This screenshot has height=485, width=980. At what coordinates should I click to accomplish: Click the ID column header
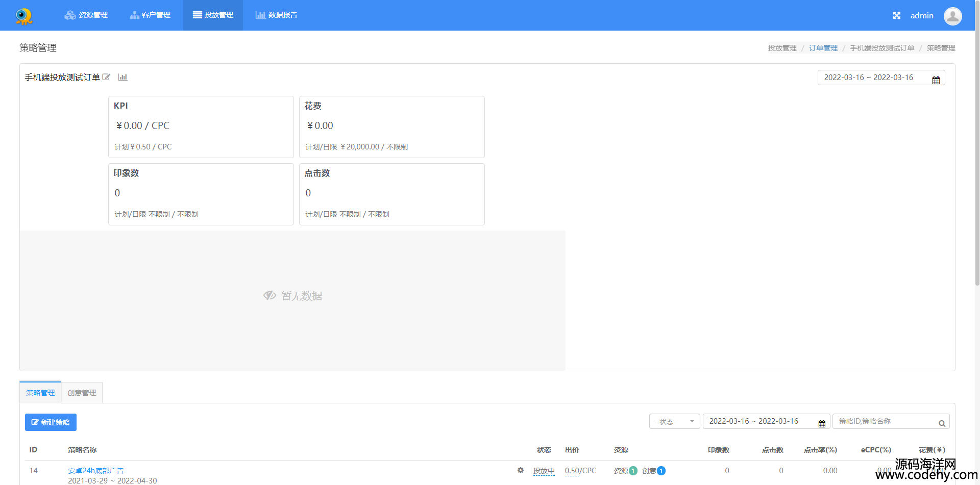tap(33, 450)
